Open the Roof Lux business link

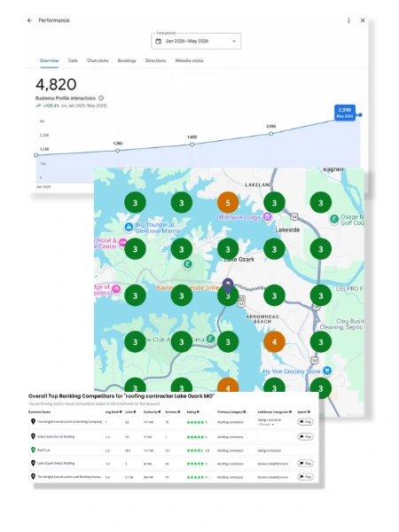point(43,450)
